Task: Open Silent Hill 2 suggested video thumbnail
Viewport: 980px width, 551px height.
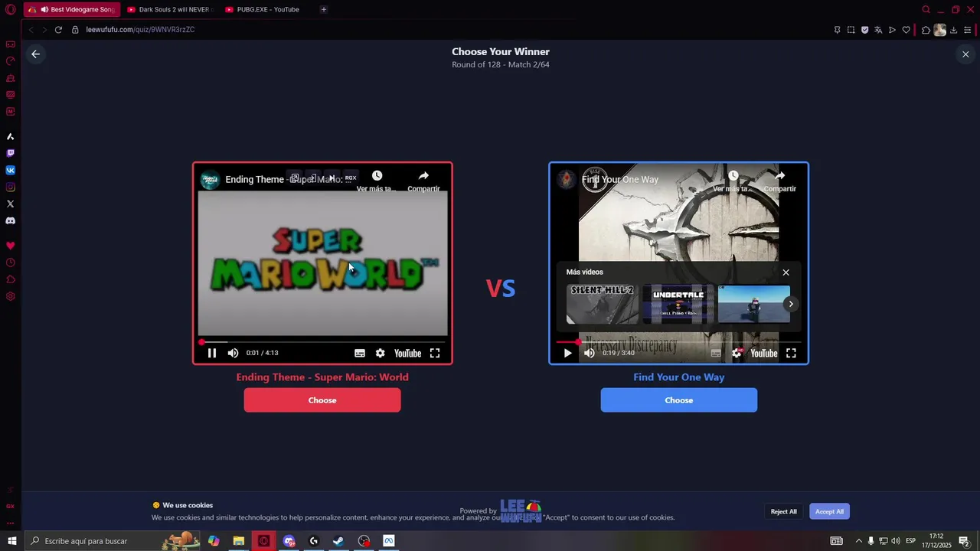Action: pos(603,305)
